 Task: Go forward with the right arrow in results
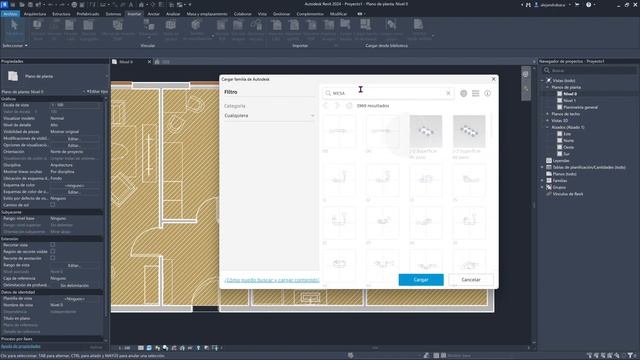[337, 106]
